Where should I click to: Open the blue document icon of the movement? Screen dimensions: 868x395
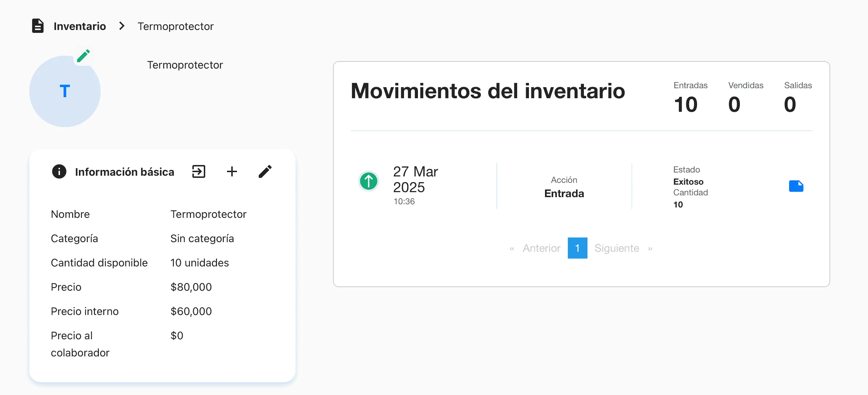click(796, 186)
